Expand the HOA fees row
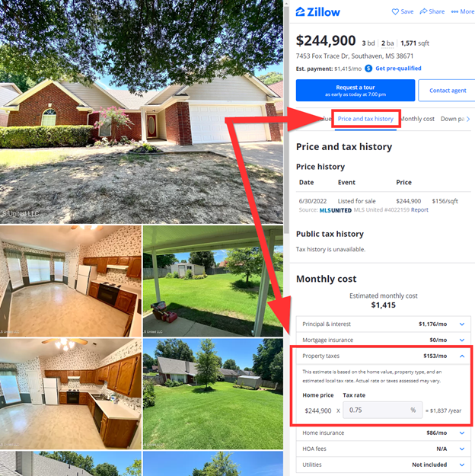 461,449
